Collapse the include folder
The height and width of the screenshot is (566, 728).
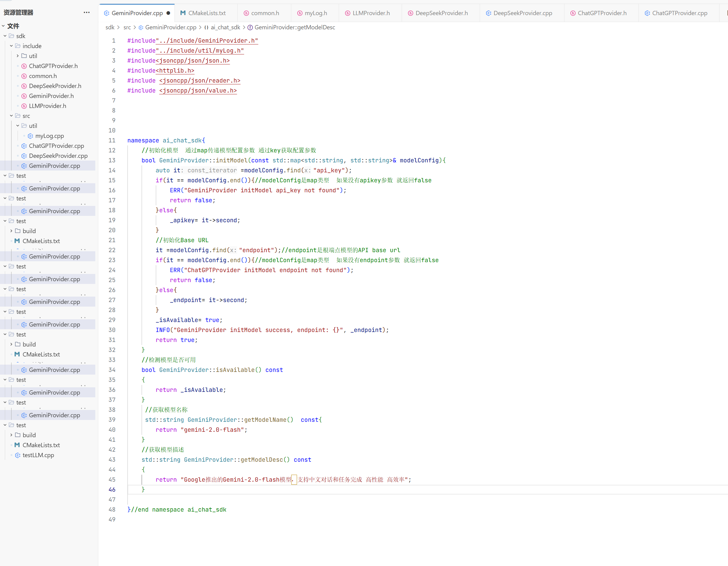[x=11, y=46]
